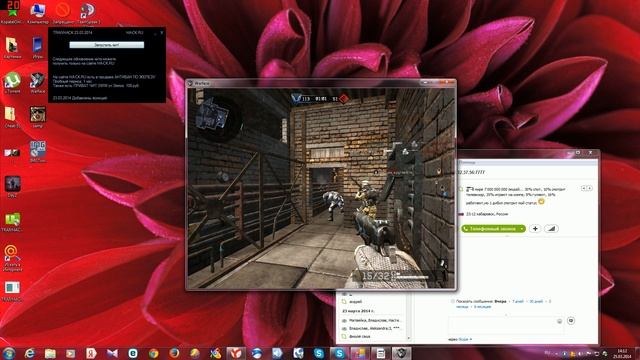640x360 pixels.
Task: Click the '30 дней' message history link
Action: [x=536, y=301]
